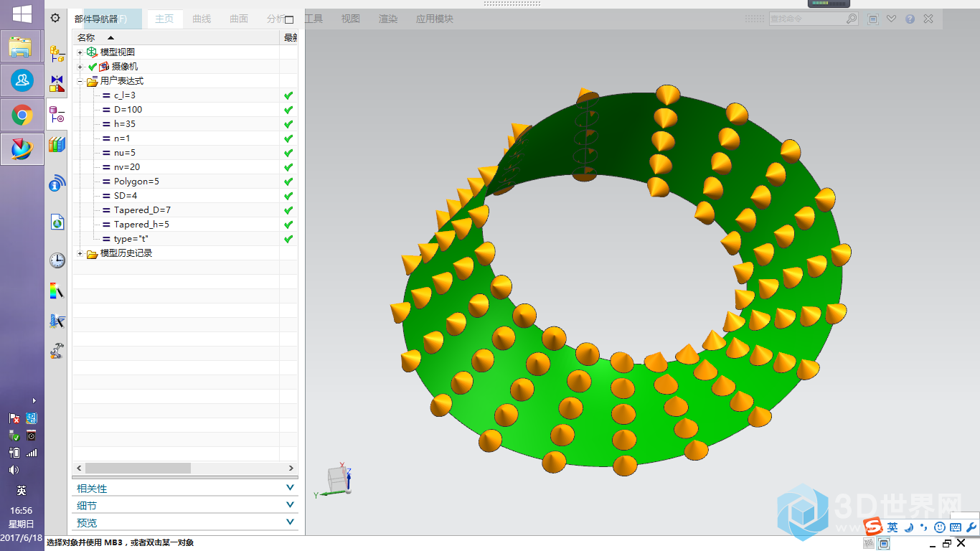Click the status checkmark for type="t"

tap(288, 239)
